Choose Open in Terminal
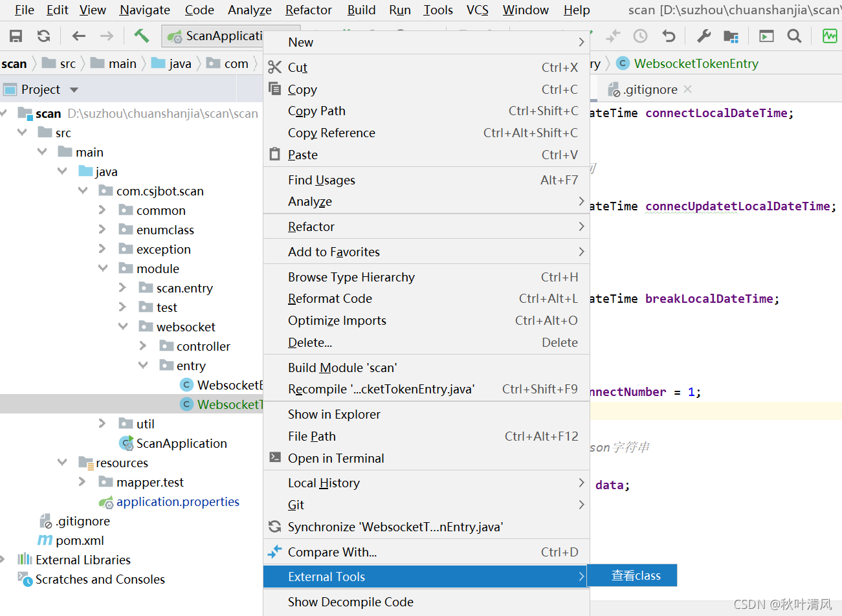Image resolution: width=842 pixels, height=616 pixels. pos(427,459)
